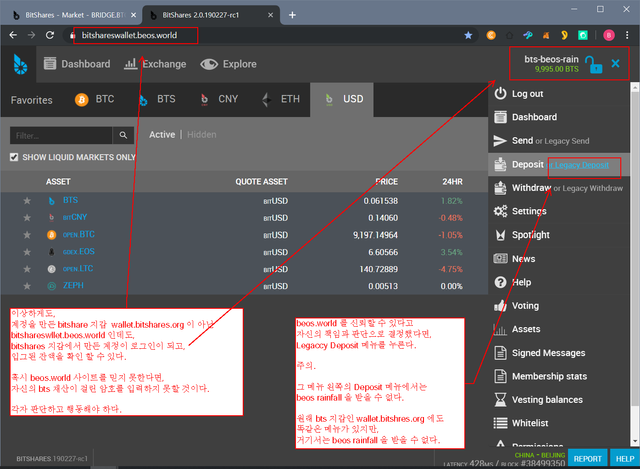The width and height of the screenshot is (640, 469).
Task: Show Active markets list
Action: point(162,135)
